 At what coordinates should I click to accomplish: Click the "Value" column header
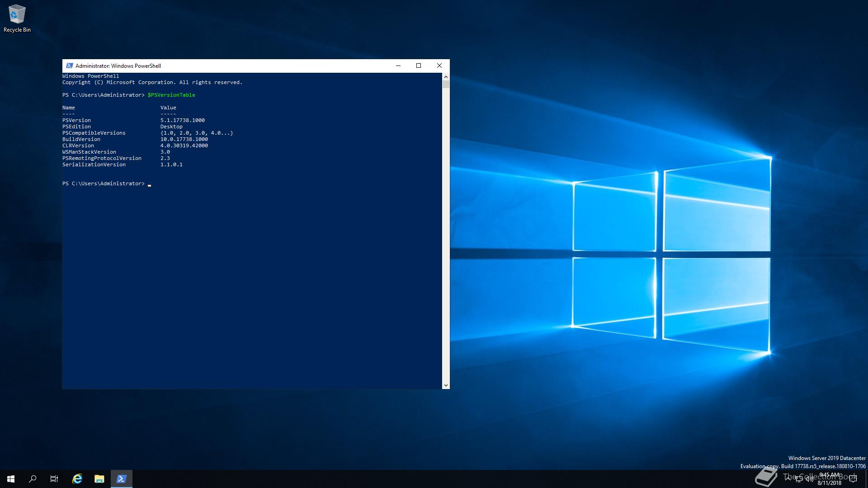(x=168, y=108)
